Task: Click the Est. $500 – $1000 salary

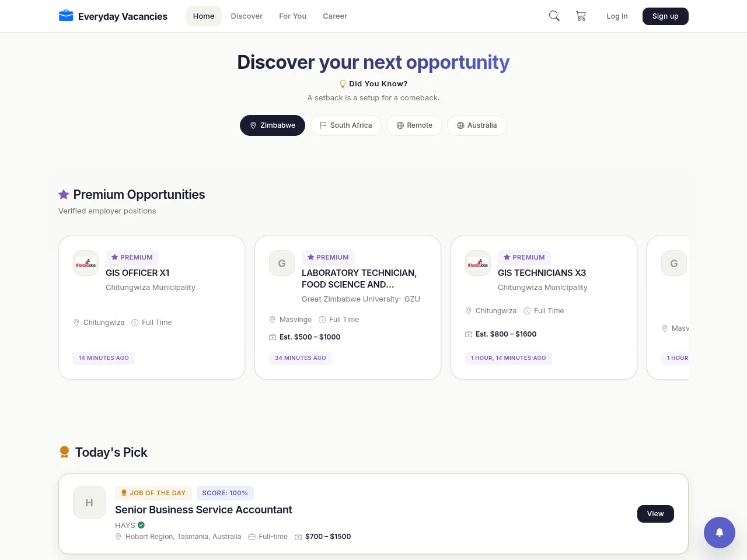Action: click(310, 337)
